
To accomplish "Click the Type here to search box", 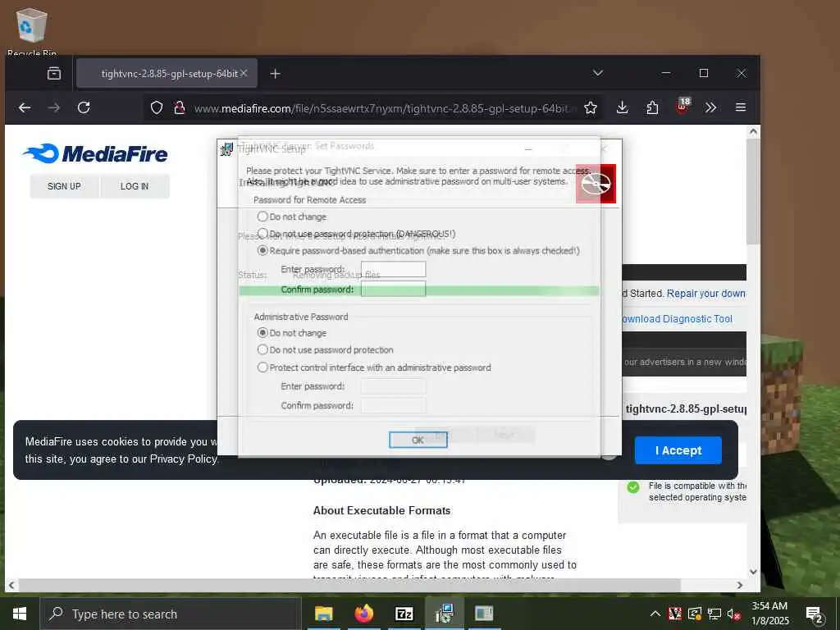I will [171, 614].
